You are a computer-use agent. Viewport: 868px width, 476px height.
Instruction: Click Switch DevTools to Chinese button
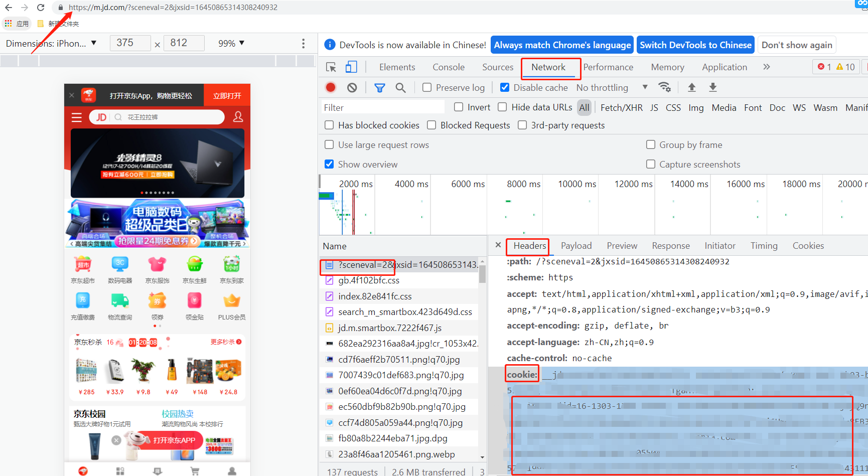click(x=695, y=45)
